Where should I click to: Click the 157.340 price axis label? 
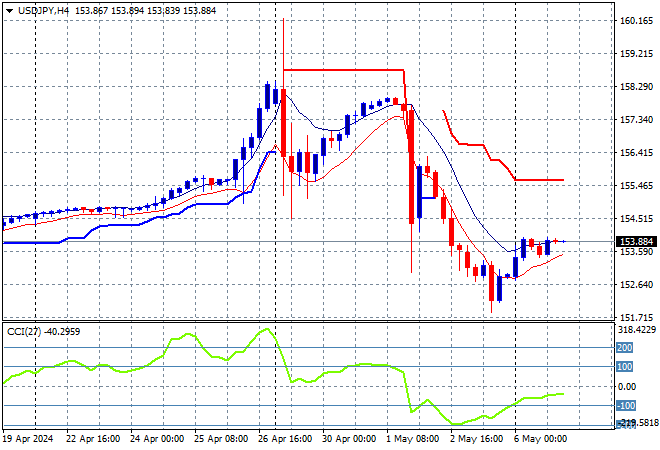click(637, 120)
